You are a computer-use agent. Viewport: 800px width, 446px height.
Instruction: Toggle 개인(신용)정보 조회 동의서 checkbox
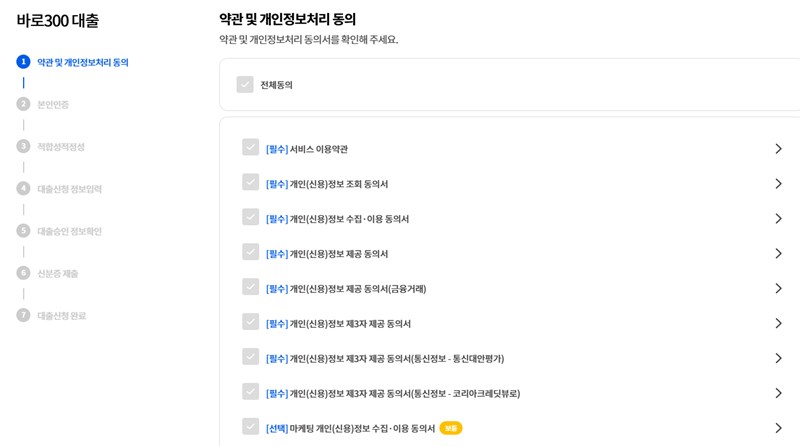(250, 183)
